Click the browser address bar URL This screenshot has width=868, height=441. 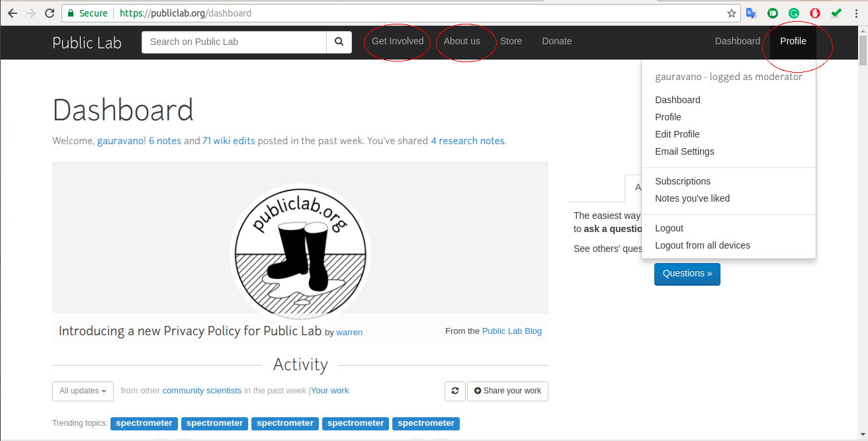185,13
